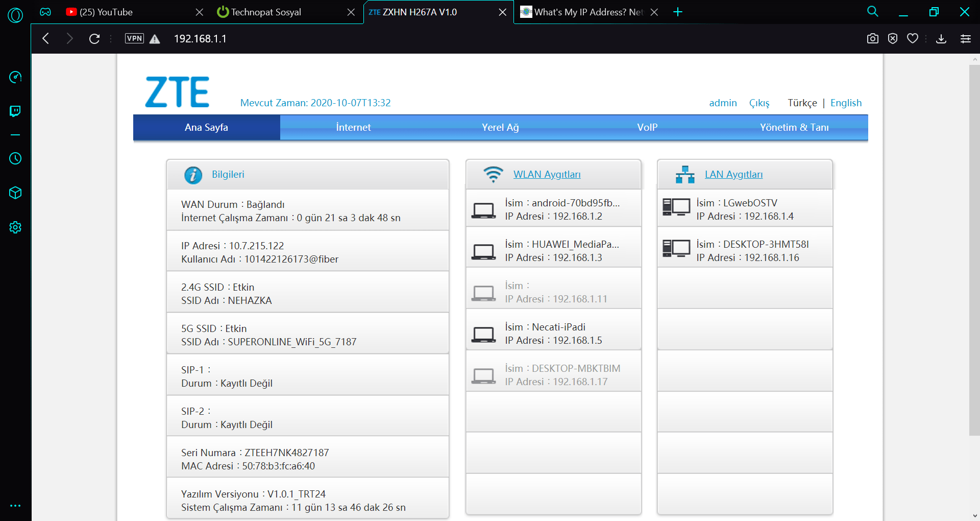Open History clock icon in sidebar
This screenshot has height=521, width=980.
click(15, 158)
